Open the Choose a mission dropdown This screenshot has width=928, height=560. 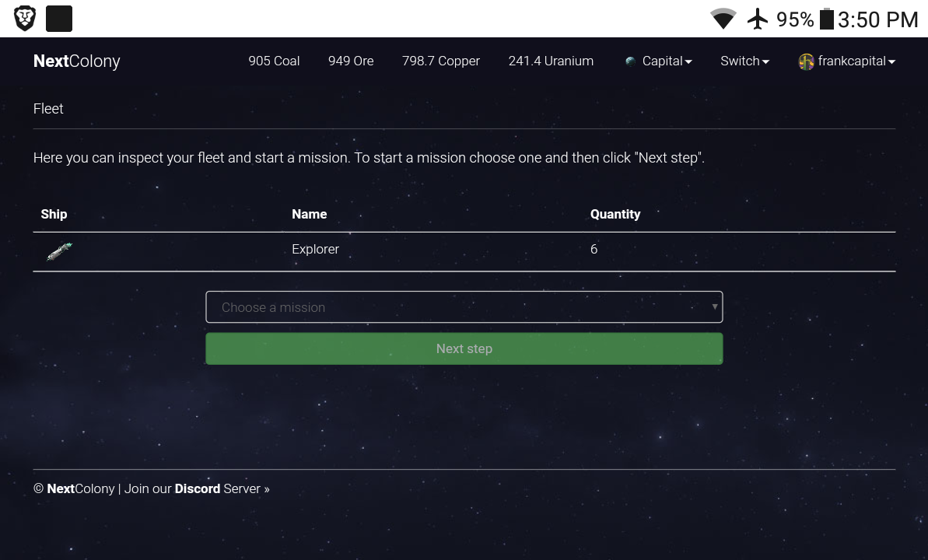click(x=464, y=307)
